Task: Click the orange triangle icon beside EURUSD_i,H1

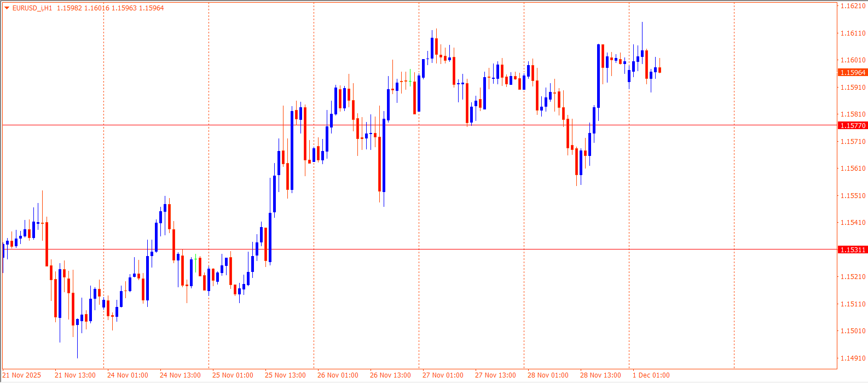Action: [7, 8]
